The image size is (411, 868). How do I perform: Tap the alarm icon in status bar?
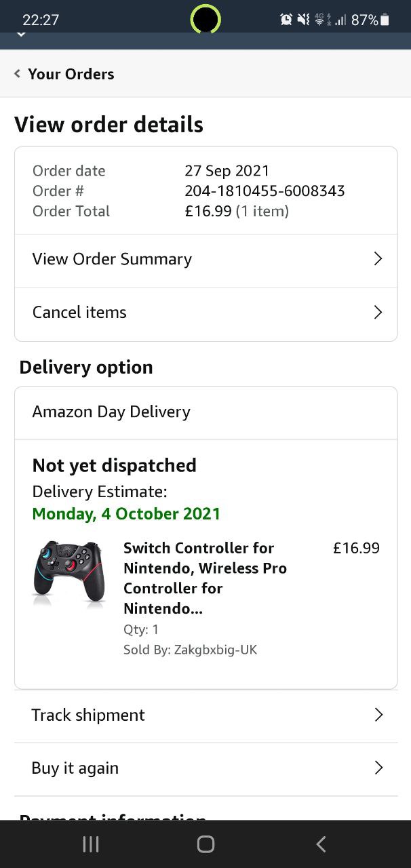(x=286, y=20)
